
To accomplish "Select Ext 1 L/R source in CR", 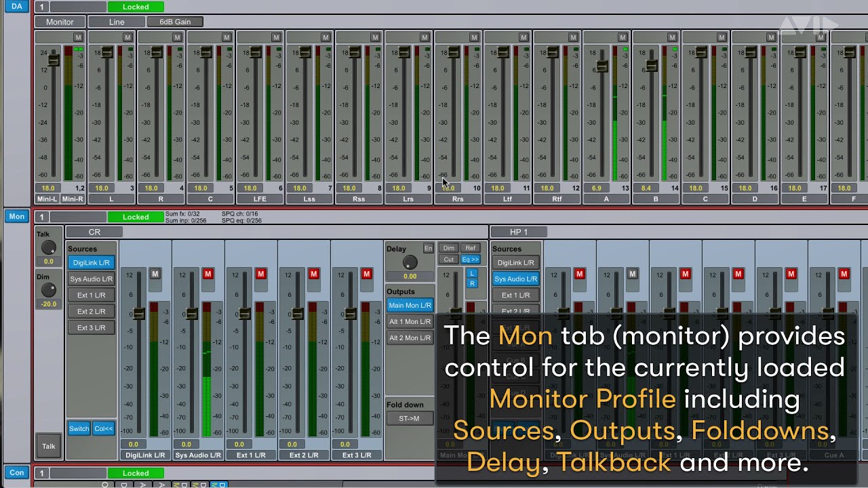I will [x=91, y=295].
